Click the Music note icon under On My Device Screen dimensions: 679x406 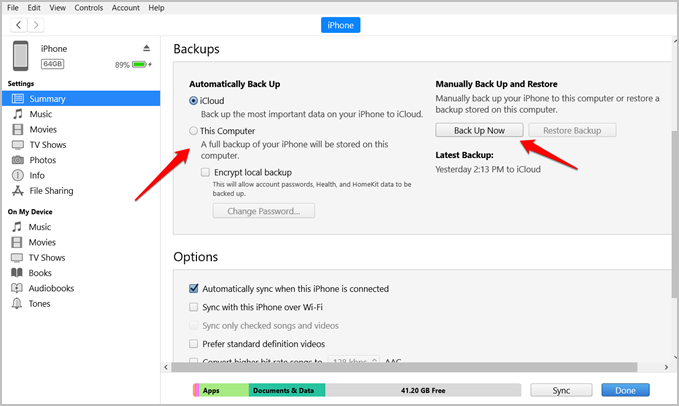point(17,227)
